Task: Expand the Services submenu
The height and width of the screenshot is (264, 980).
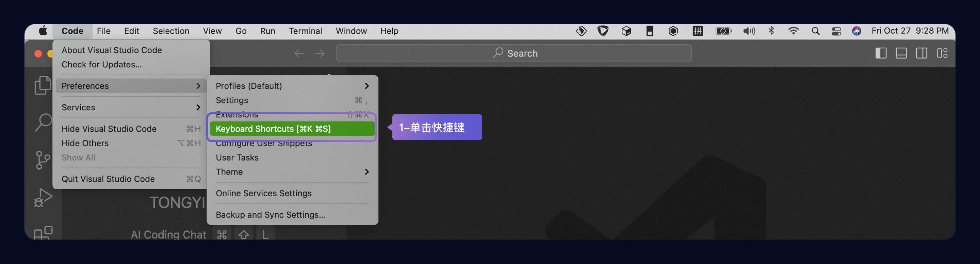Action: [131, 108]
